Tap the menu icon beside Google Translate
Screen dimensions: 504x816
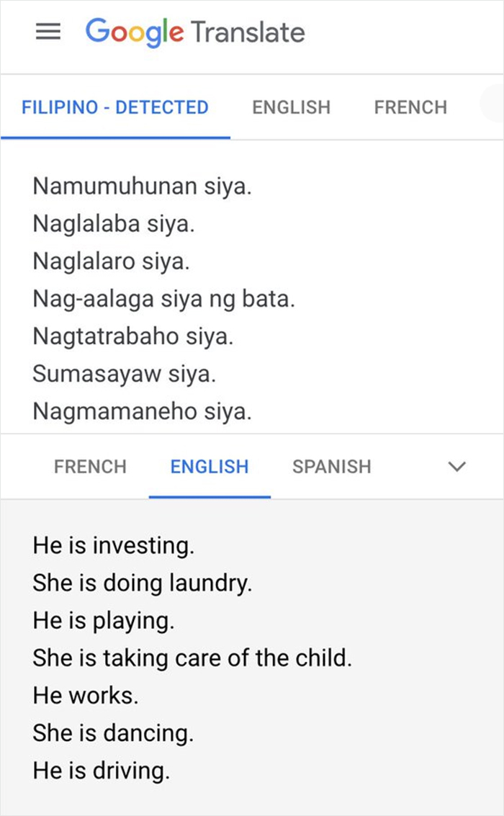(x=48, y=32)
